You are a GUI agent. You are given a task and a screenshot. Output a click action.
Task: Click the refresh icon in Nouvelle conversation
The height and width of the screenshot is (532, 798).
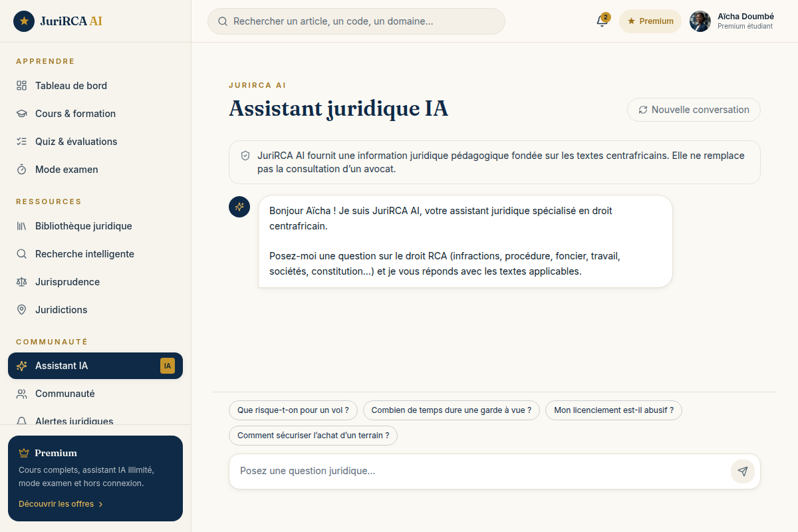coord(643,110)
